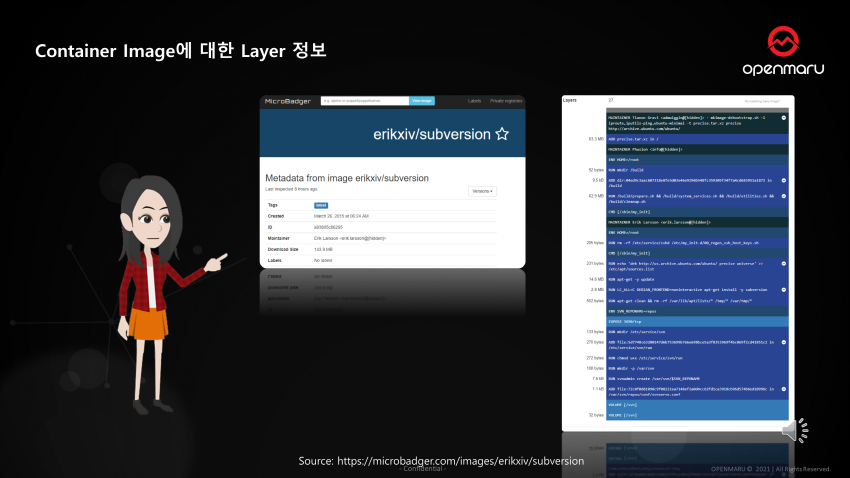
Task: Select the Maintainer value 'Erik Larsson'
Action: [x=350, y=238]
